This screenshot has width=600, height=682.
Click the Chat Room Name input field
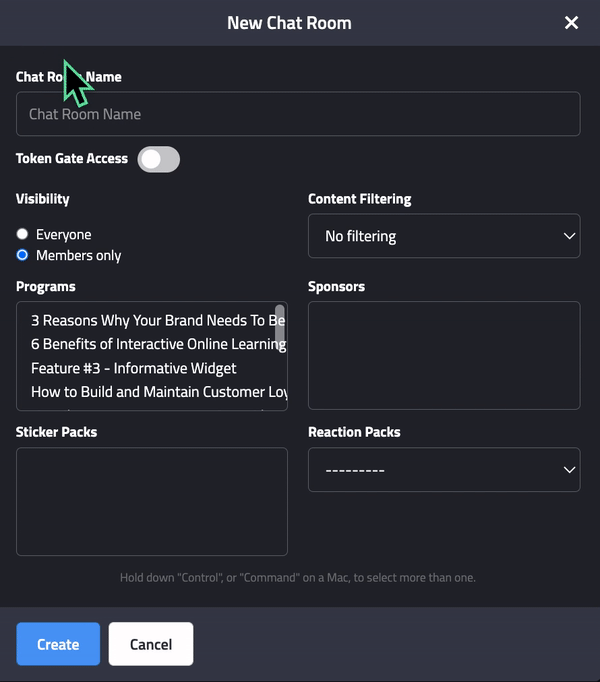click(x=298, y=114)
